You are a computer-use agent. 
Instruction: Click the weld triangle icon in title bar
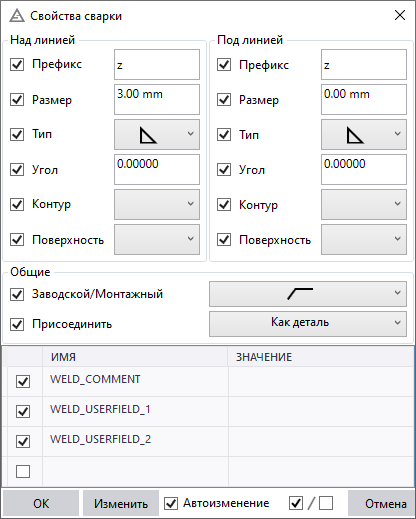coord(17,16)
